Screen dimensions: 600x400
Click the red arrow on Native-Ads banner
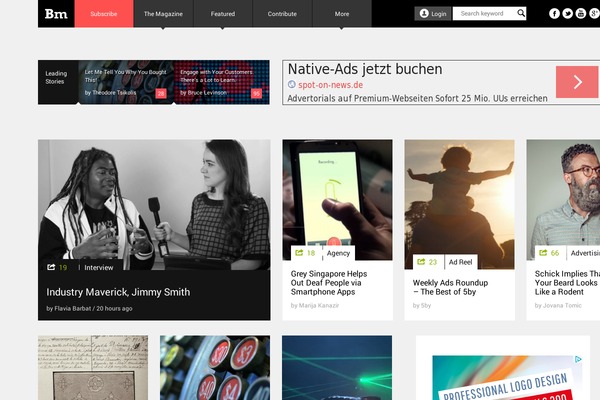(x=577, y=82)
